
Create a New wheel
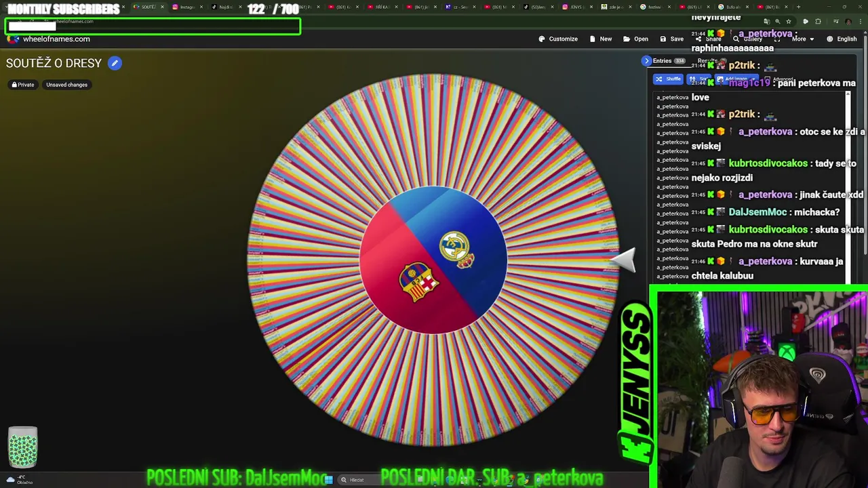tap(601, 39)
